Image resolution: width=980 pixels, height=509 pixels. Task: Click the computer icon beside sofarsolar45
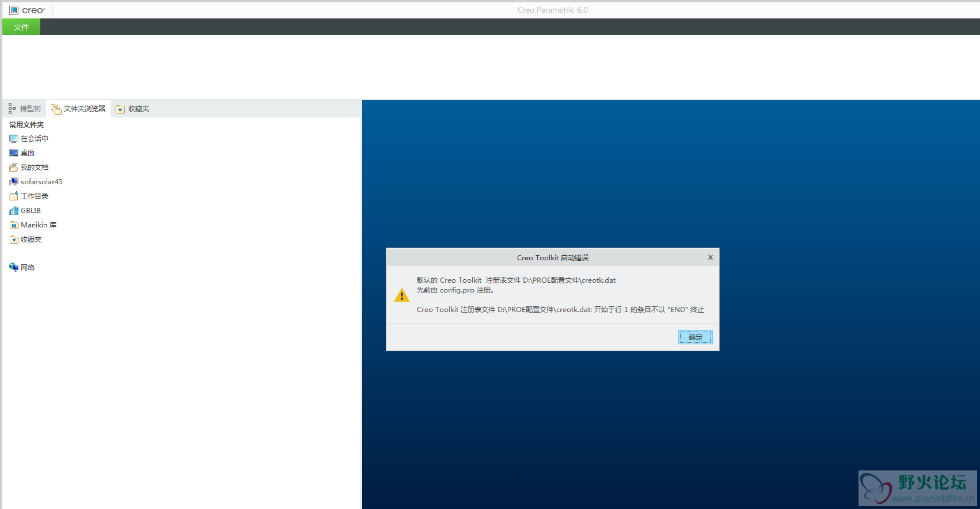tap(14, 182)
